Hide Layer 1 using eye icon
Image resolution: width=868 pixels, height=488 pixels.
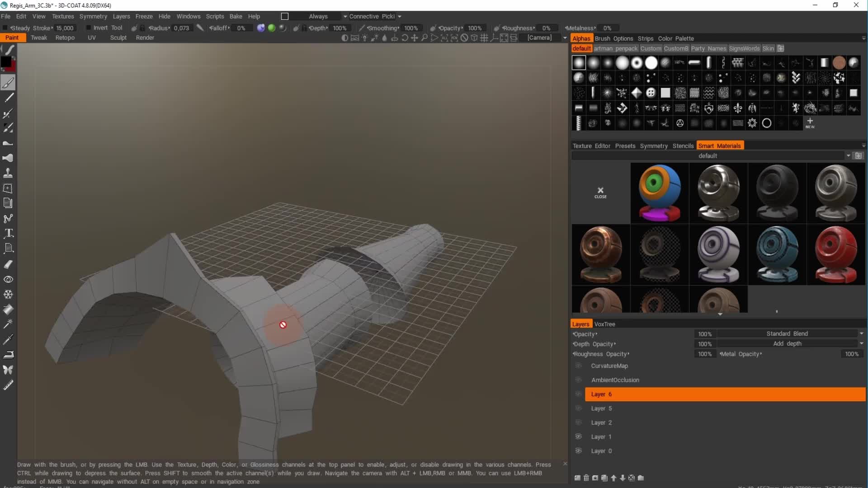tap(578, 436)
